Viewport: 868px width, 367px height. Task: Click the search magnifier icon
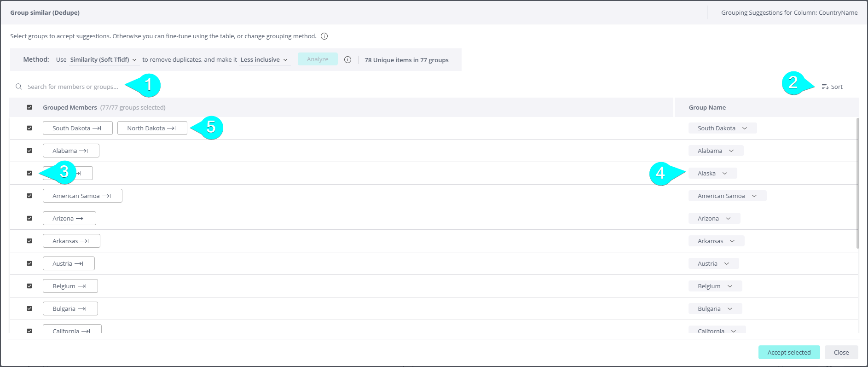19,87
